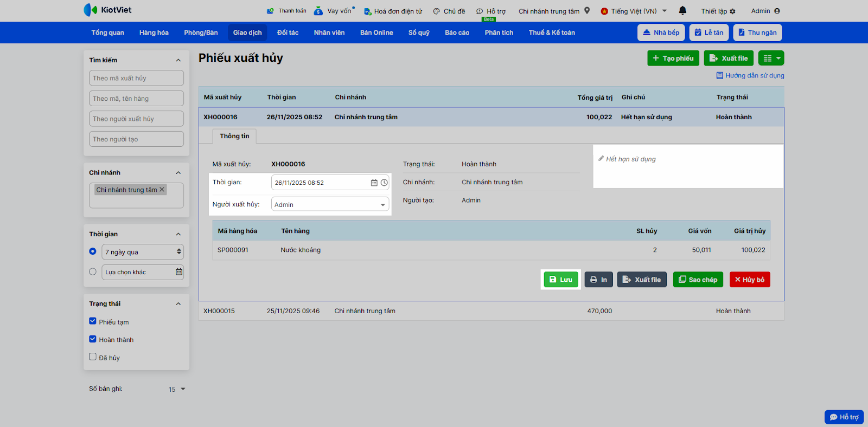Open the Người xuất hủy dropdown
Image resolution: width=868 pixels, height=427 pixels.
click(330, 204)
